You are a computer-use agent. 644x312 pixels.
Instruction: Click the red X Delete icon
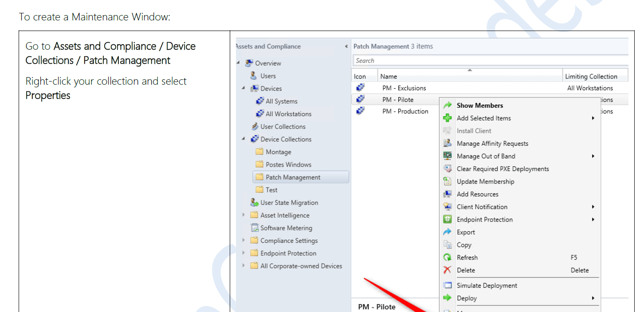pyautogui.click(x=448, y=270)
